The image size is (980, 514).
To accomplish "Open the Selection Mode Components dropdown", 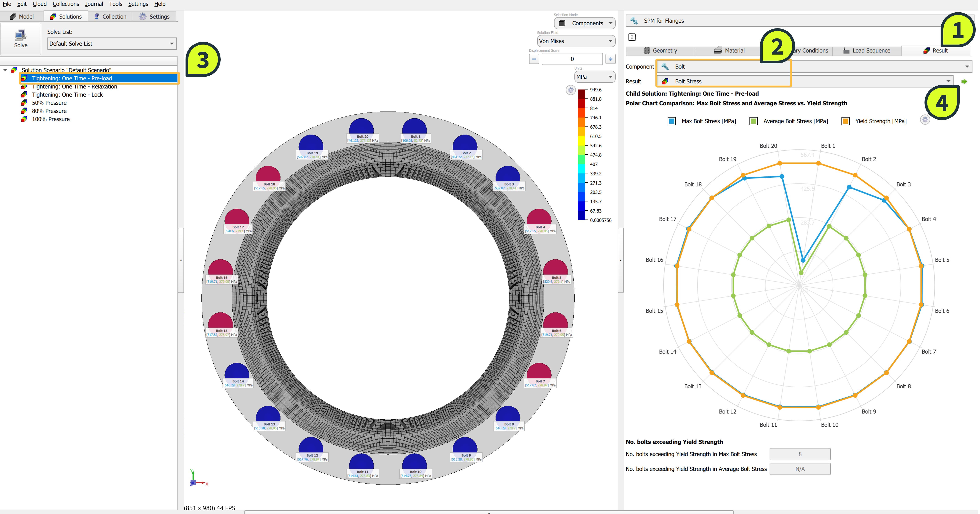I will click(x=584, y=23).
